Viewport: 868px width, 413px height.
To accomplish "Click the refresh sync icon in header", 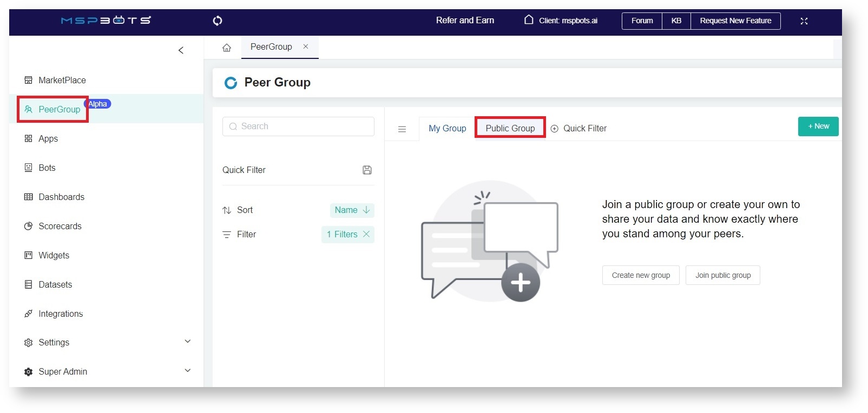I will (x=218, y=21).
